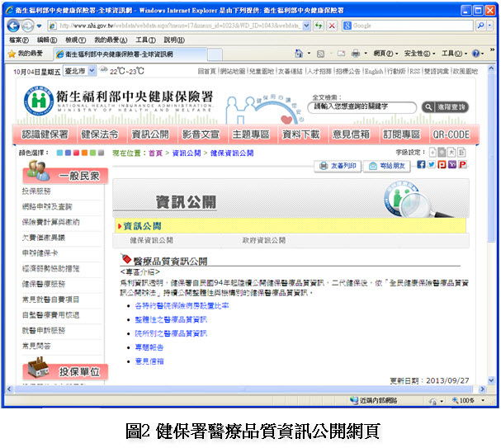Open the 檔案(F) File menu

coord(19,40)
